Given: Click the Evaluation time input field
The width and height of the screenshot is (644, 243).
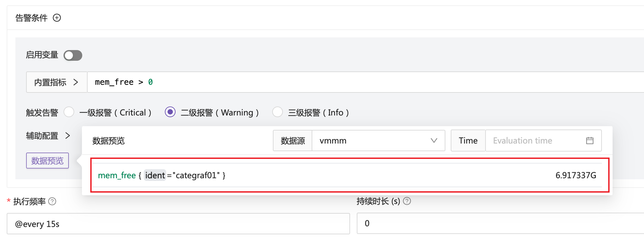Looking at the screenshot, I should (x=535, y=141).
